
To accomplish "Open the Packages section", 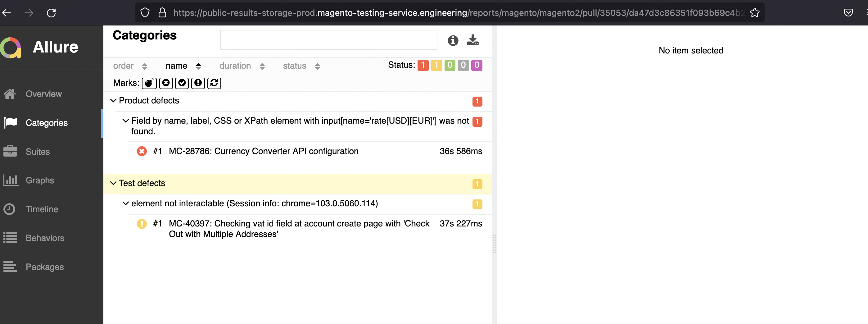I will (x=52, y=267).
